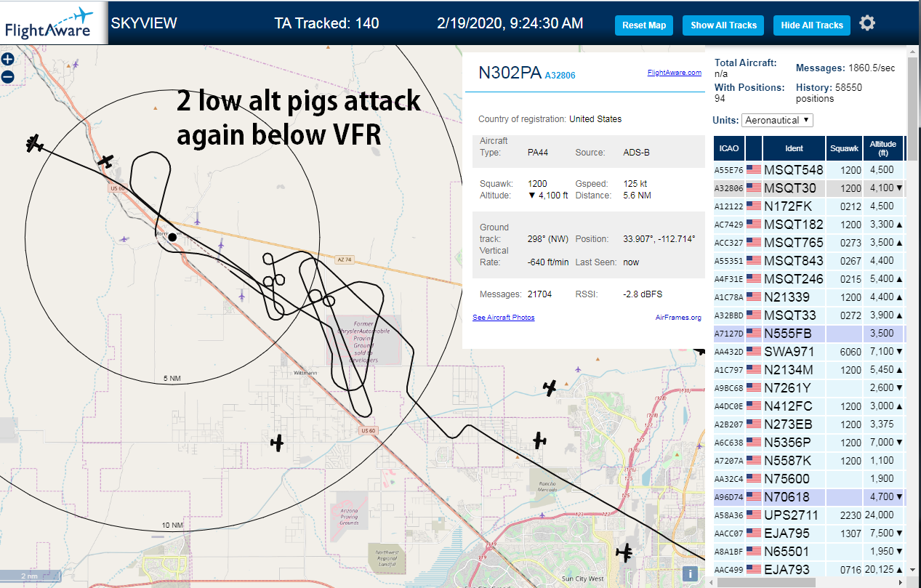Viewport: 921px width, 588px height.
Task: Select the MSQT33 aircraft row
Action: pos(809,315)
